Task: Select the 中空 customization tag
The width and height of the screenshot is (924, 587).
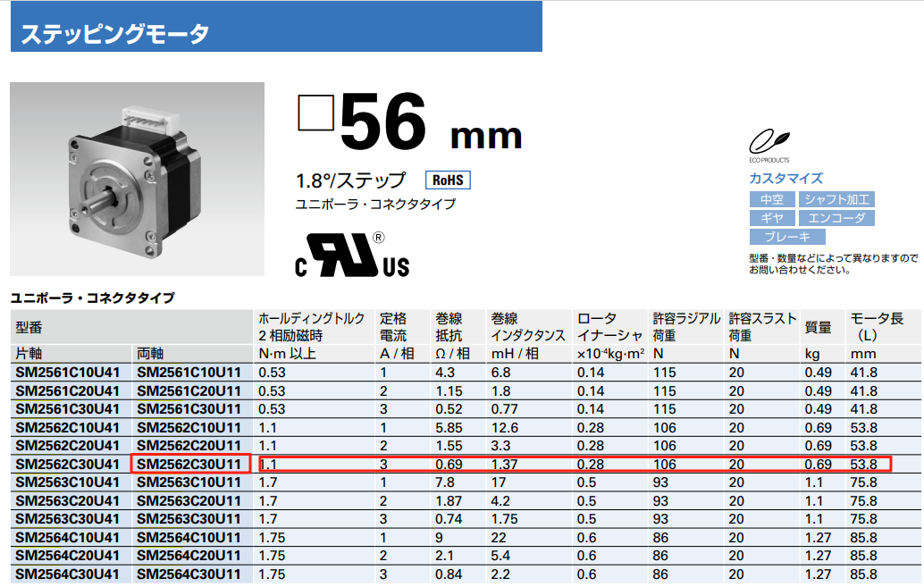Action: point(771,199)
